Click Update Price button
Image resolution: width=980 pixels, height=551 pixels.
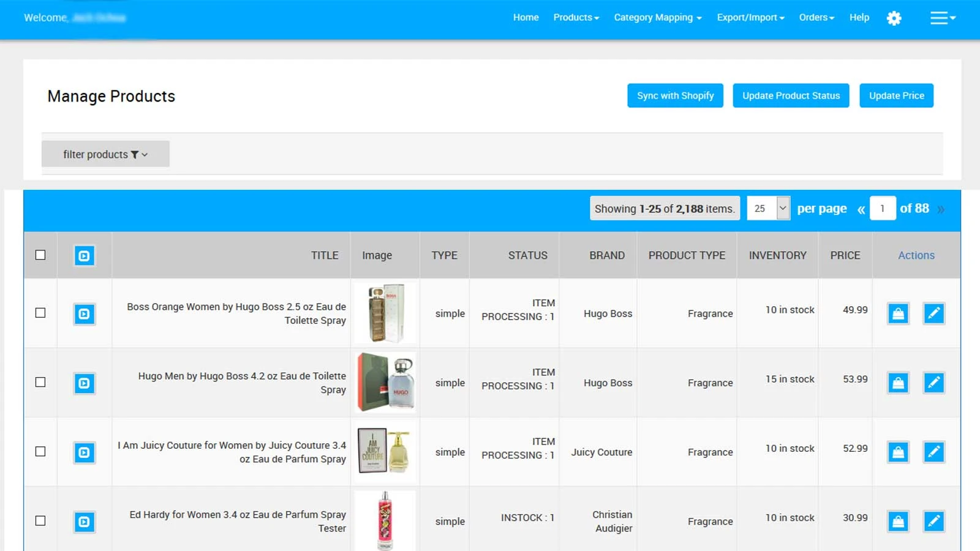coord(896,96)
